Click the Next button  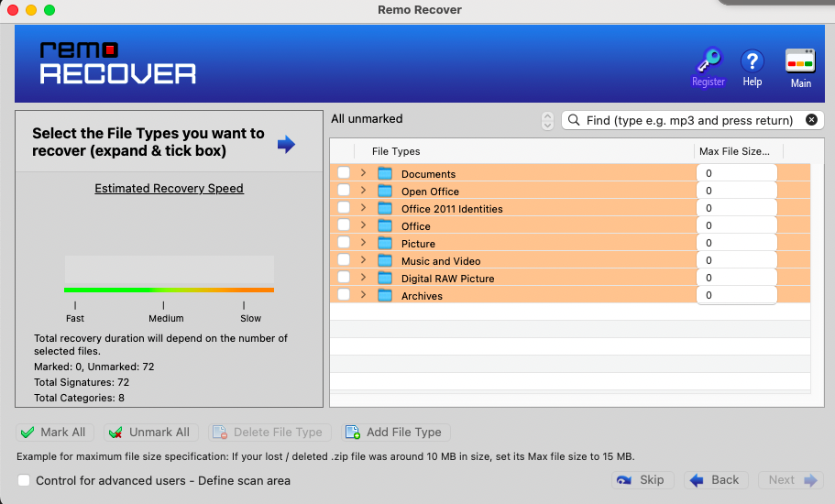[x=791, y=480]
